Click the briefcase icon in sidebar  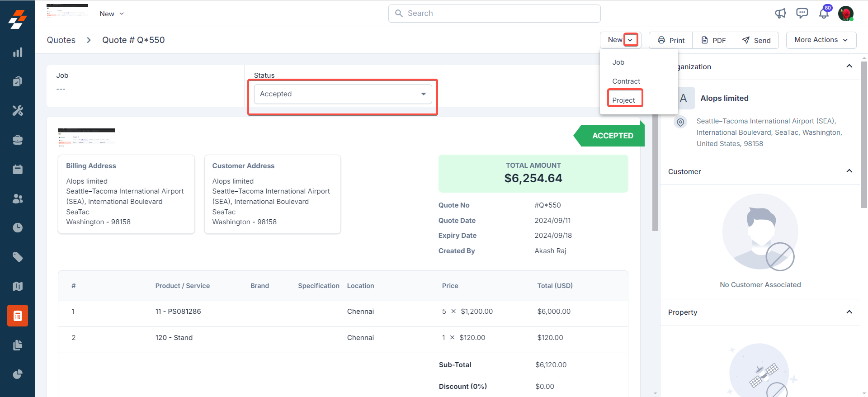pos(18,140)
